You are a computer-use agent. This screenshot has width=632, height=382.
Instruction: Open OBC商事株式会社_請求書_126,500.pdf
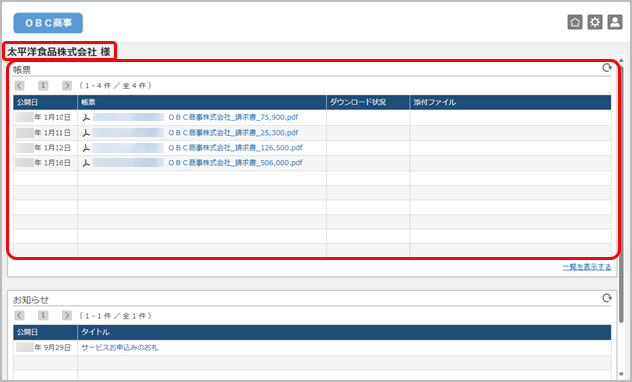coord(235,148)
